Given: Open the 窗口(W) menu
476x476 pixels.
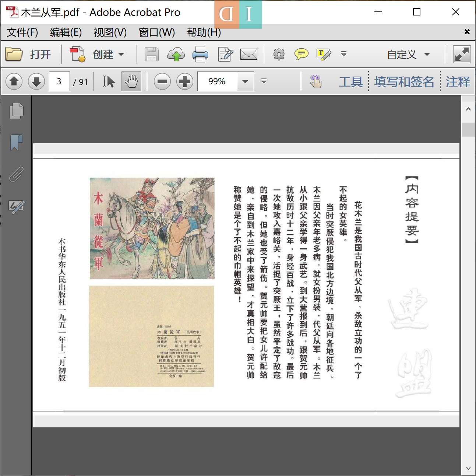Looking at the screenshot, I should 157,32.
